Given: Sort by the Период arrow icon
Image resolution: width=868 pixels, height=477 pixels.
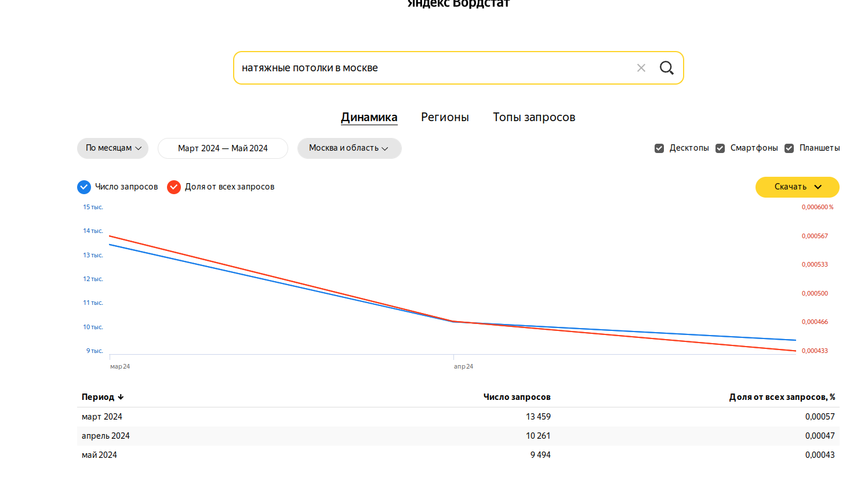Looking at the screenshot, I should [x=121, y=397].
